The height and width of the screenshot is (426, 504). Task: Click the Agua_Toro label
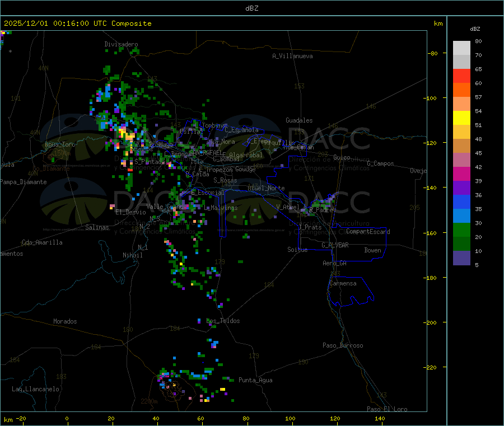[60, 144]
